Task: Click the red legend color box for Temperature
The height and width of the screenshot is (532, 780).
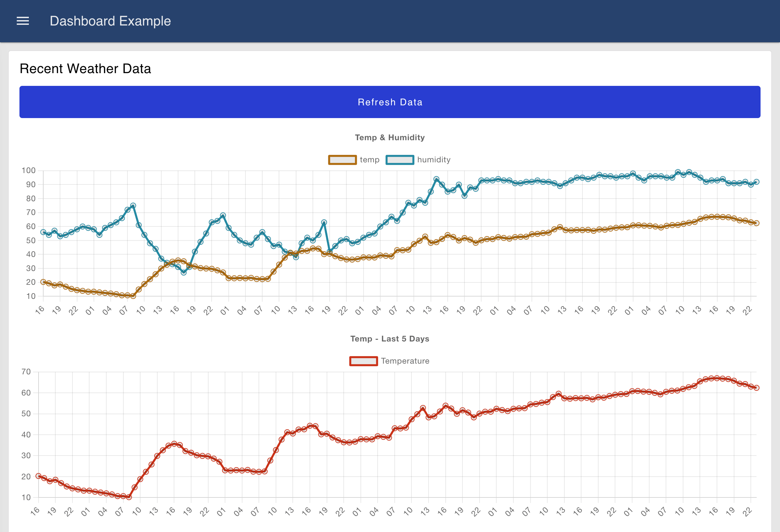Action: pyautogui.click(x=364, y=361)
